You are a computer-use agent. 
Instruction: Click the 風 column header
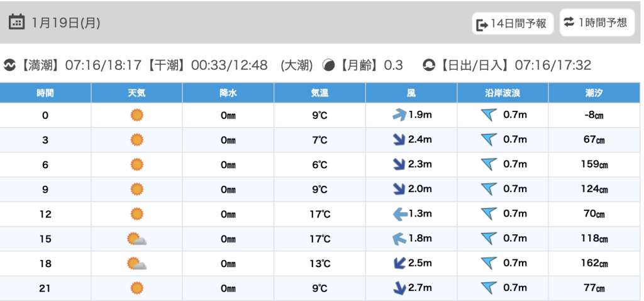[x=411, y=93]
